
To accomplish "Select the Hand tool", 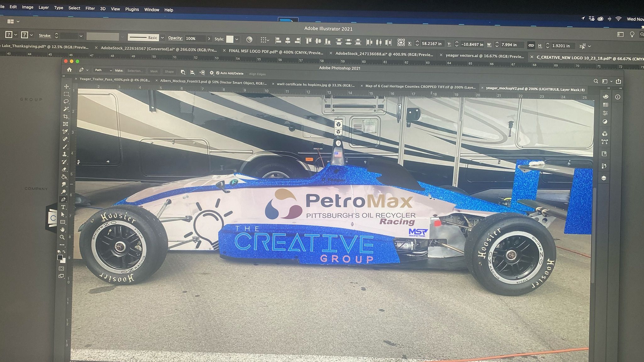I will 63,230.
